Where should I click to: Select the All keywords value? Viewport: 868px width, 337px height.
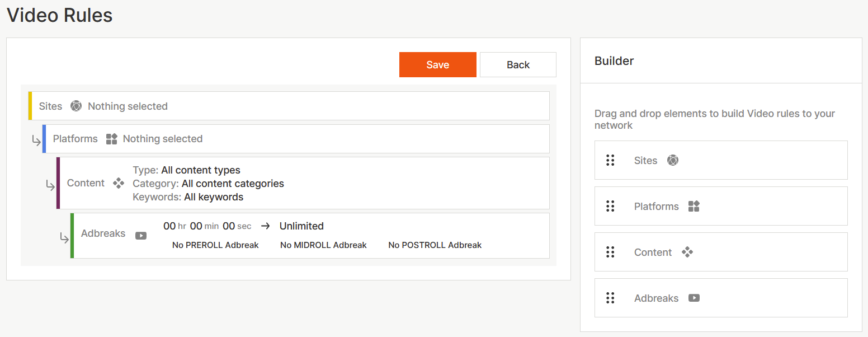pos(213,197)
